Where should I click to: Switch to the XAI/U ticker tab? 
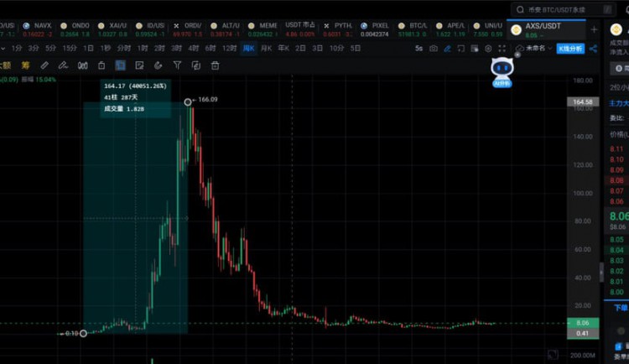coord(112,29)
